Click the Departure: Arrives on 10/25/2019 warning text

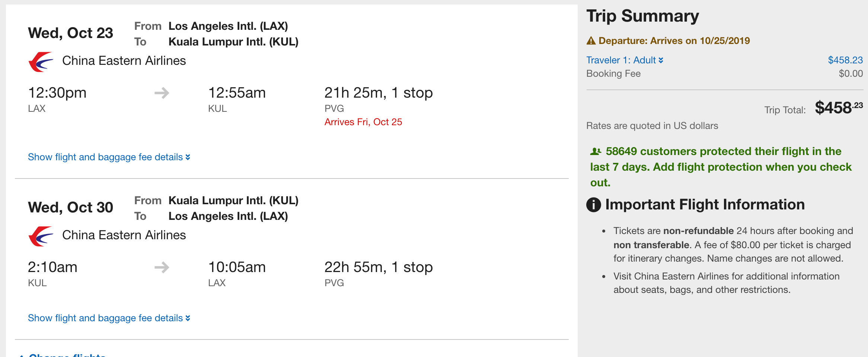click(674, 41)
